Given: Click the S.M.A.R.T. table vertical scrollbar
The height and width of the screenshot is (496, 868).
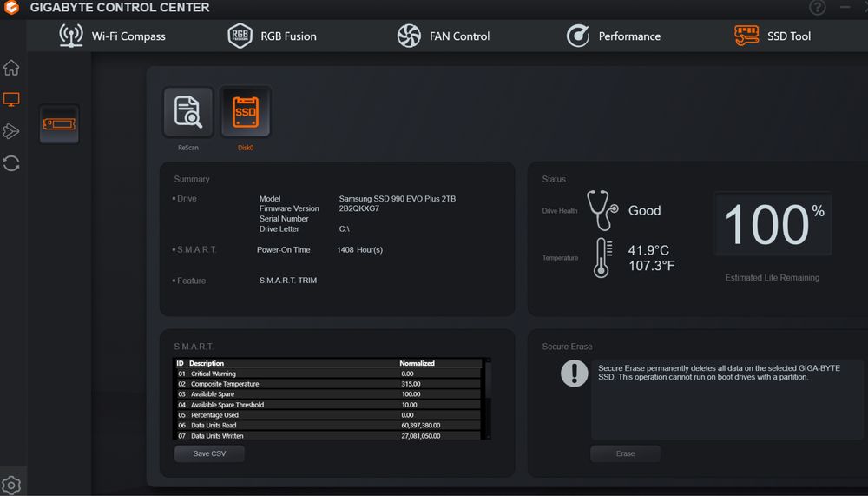Looking at the screenshot, I should point(487,399).
